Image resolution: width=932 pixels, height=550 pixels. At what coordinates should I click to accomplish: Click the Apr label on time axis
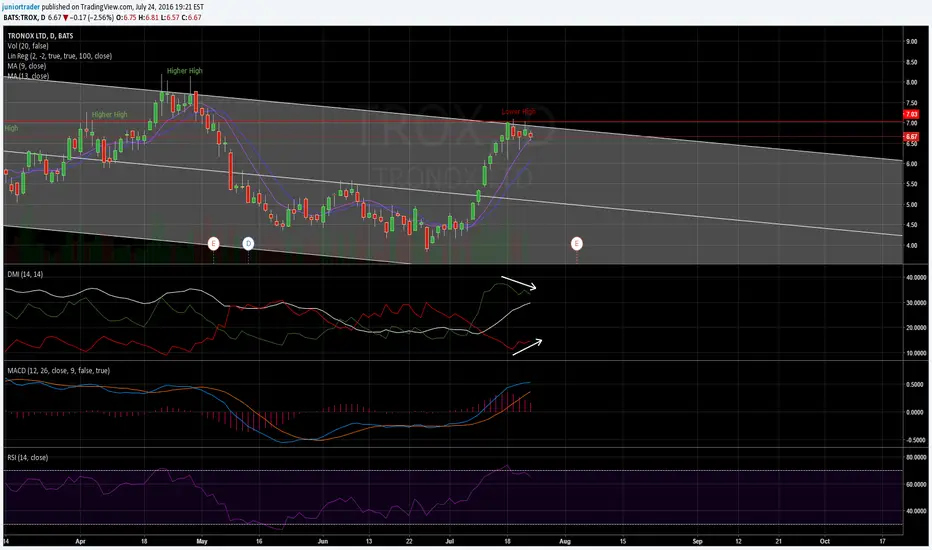coord(81,541)
